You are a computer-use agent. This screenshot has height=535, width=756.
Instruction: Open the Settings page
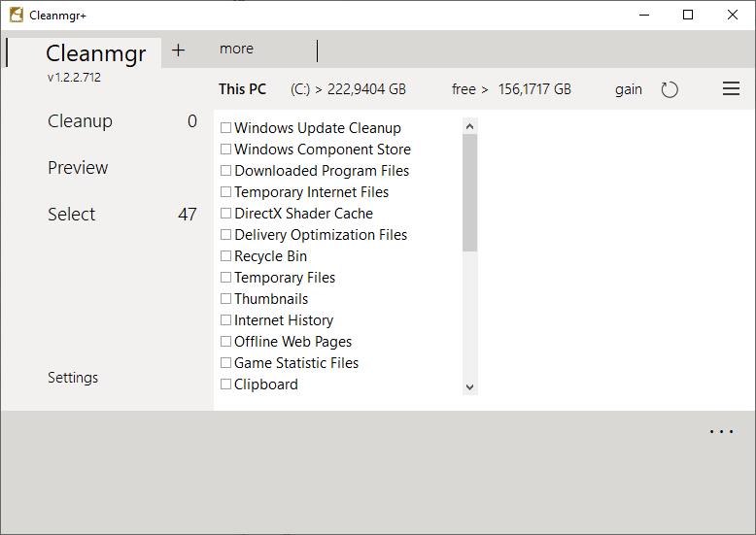pyautogui.click(x=73, y=378)
